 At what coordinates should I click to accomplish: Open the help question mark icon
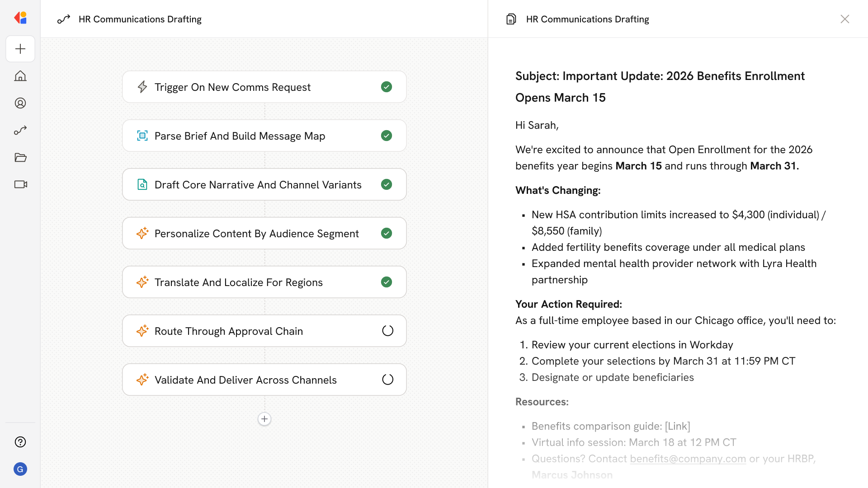tap(20, 442)
